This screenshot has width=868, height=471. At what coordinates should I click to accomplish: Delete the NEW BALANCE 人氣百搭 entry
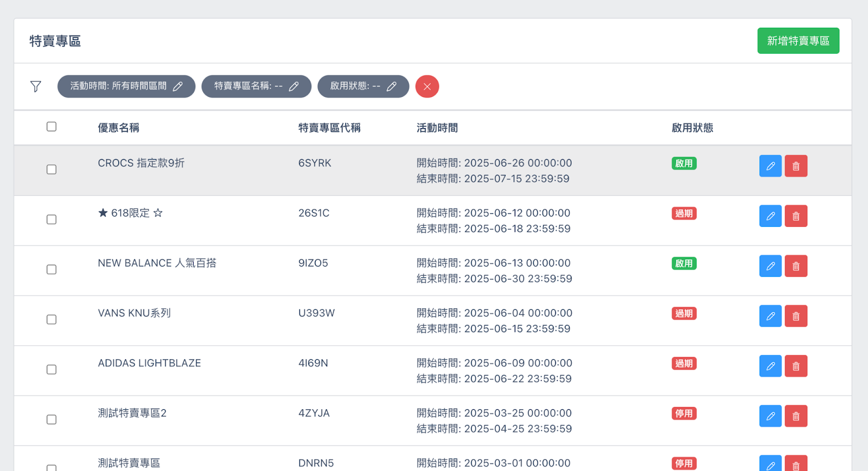[x=796, y=266]
